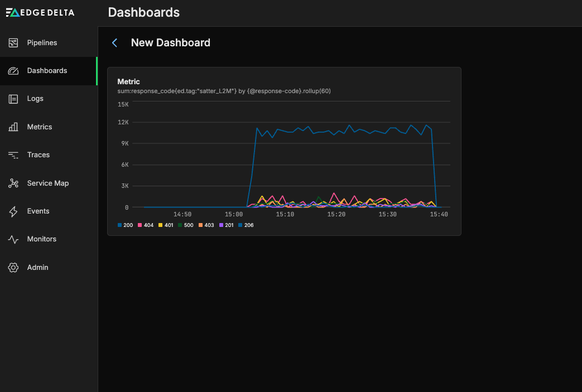Click the Edge Delta logo

40,12
